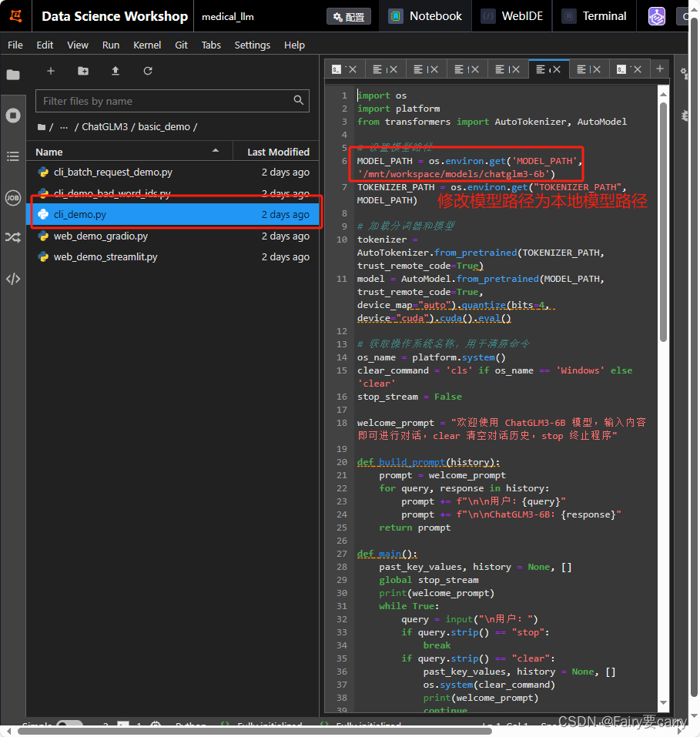Click '2 days ago' for web_demo_streamlit.py
This screenshot has height=737, width=700.
[286, 257]
